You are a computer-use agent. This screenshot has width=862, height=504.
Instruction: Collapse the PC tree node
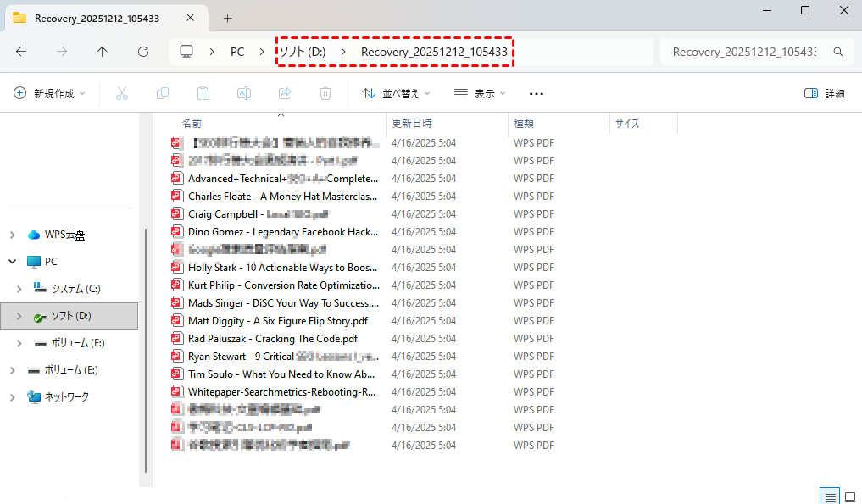[x=13, y=262]
